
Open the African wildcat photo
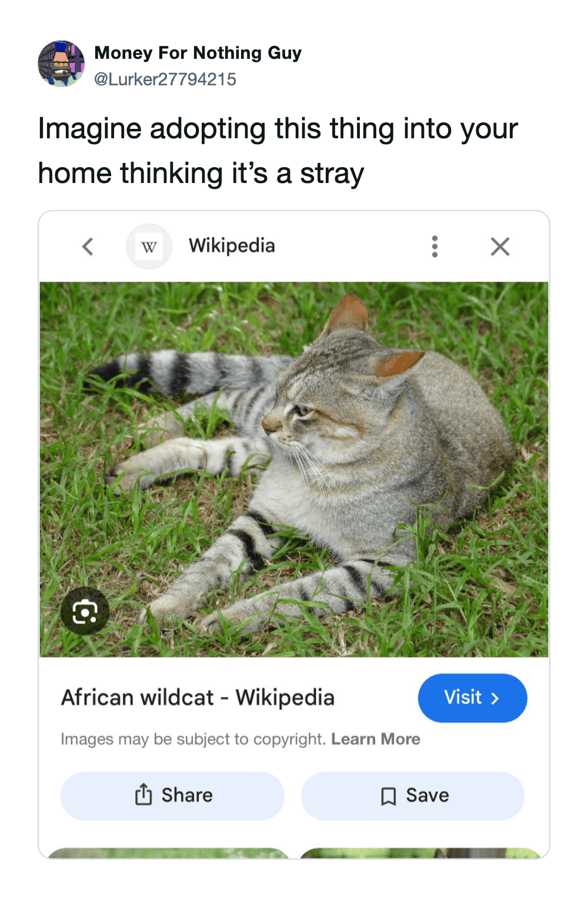[294, 470]
